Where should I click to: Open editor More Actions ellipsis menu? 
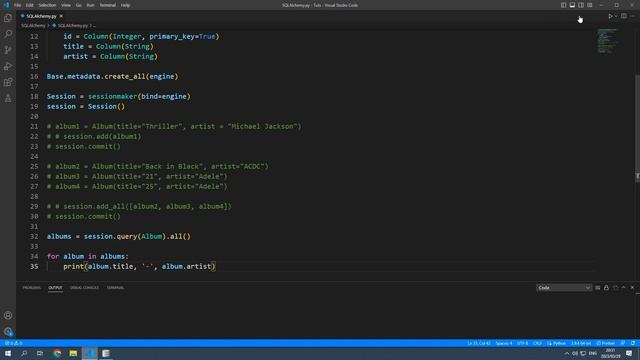tap(632, 16)
